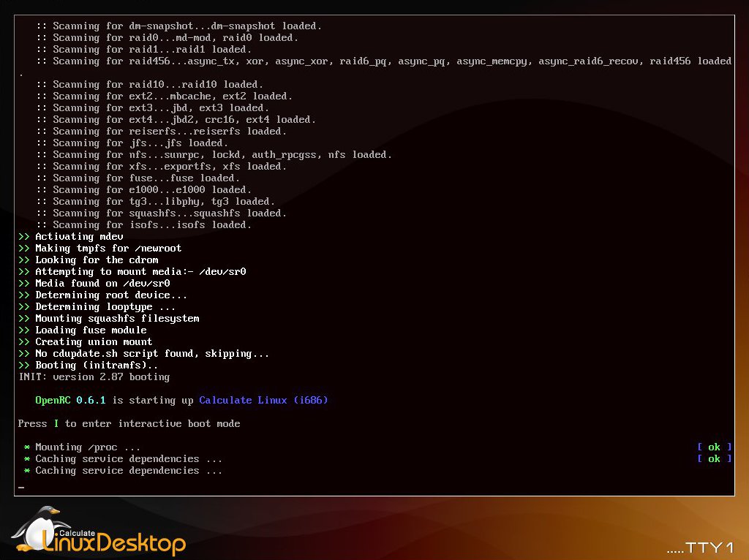Click the No cdupdate.sh script found line

(152, 354)
